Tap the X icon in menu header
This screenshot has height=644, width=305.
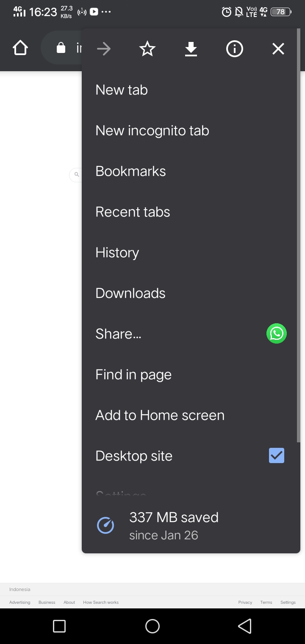coord(278,49)
